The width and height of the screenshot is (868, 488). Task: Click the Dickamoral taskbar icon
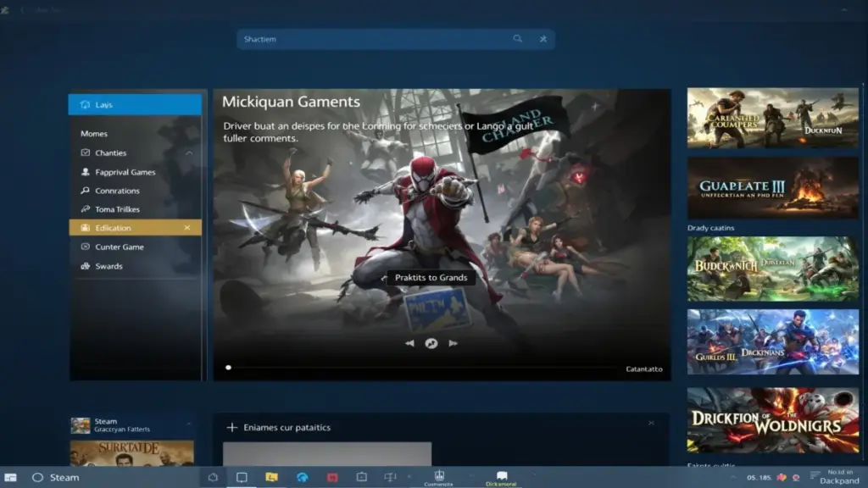(x=501, y=476)
